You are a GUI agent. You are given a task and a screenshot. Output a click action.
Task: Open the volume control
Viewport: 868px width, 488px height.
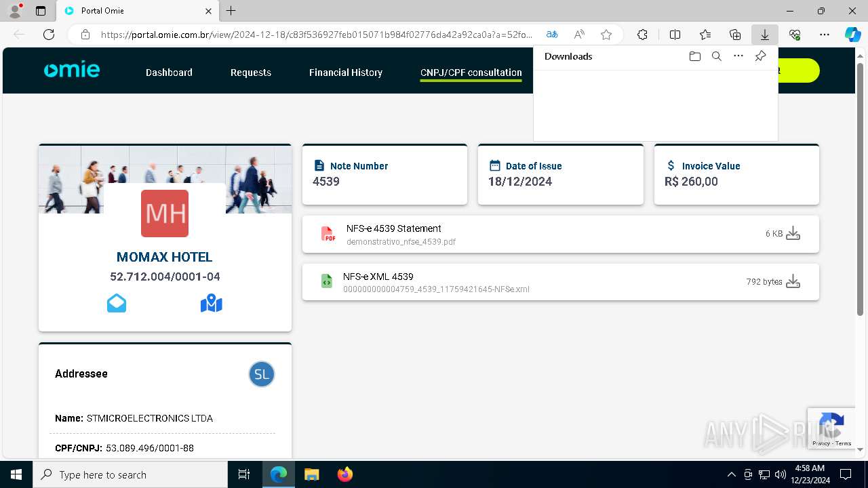coord(781,474)
